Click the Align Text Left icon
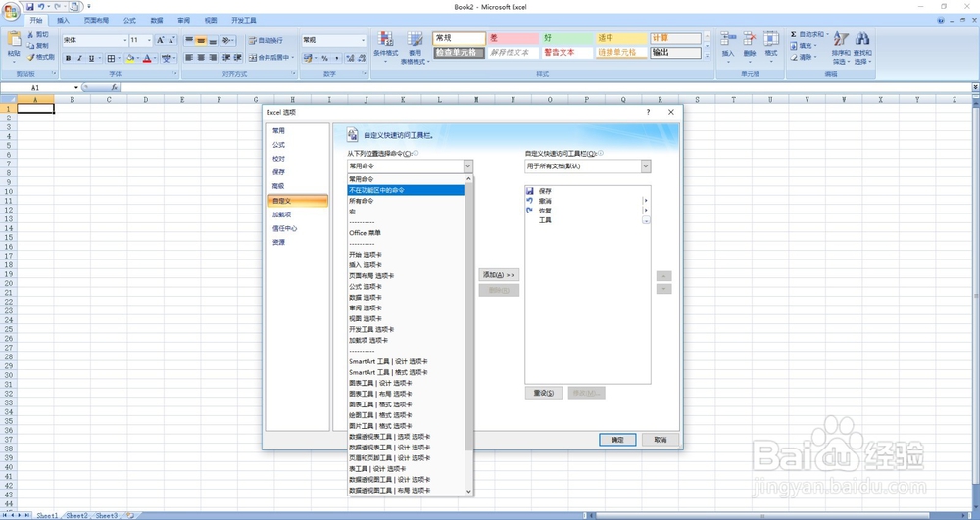Image resolution: width=980 pixels, height=520 pixels. pyautogui.click(x=189, y=58)
